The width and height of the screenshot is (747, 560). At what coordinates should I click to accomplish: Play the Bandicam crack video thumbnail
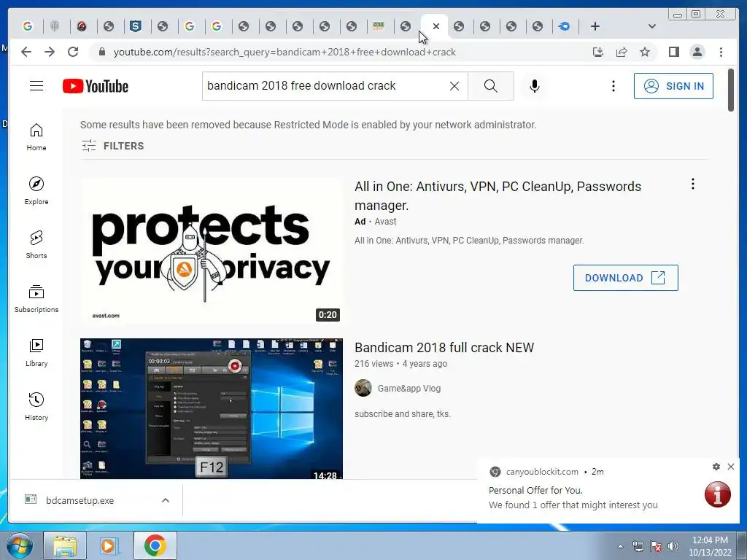coord(211,408)
